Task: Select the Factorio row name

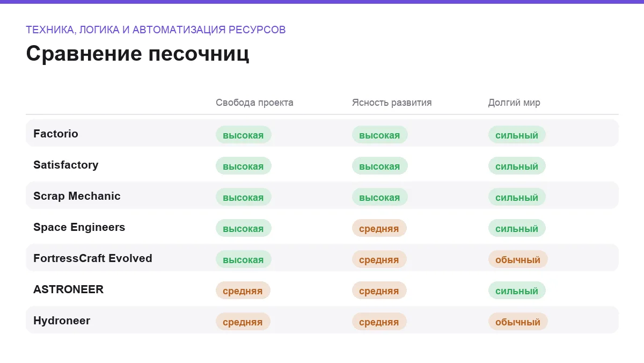Action: (56, 134)
